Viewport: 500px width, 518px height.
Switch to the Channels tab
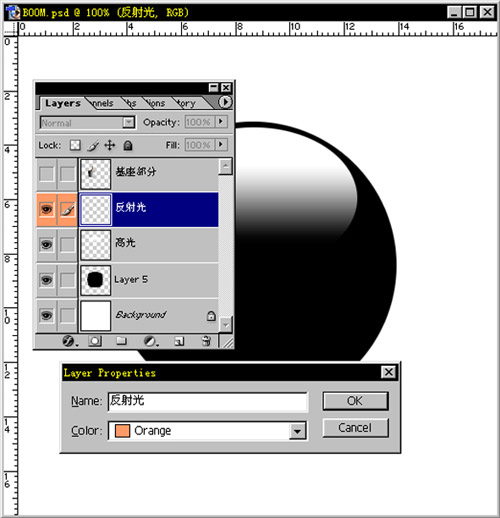coord(103,103)
